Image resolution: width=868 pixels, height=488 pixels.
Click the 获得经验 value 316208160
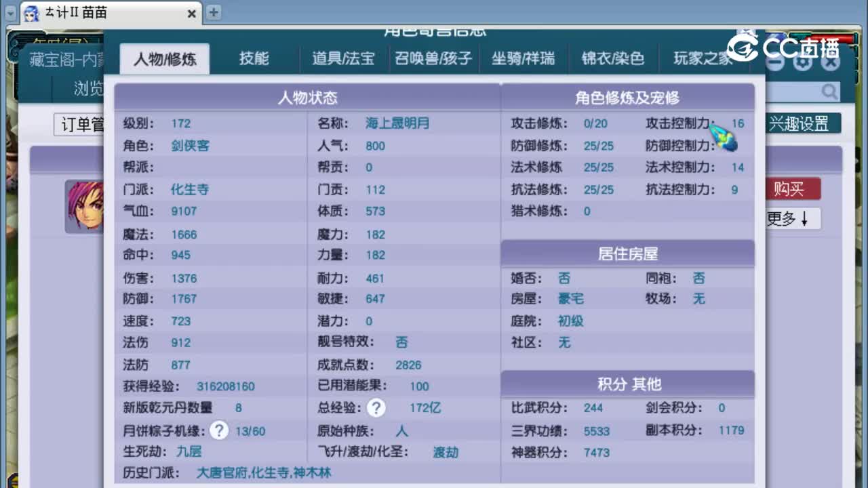tap(226, 386)
